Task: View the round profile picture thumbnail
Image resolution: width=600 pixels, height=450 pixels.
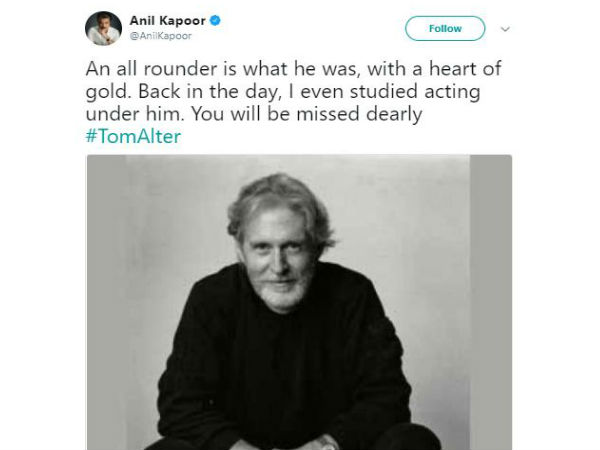Action: [103, 28]
